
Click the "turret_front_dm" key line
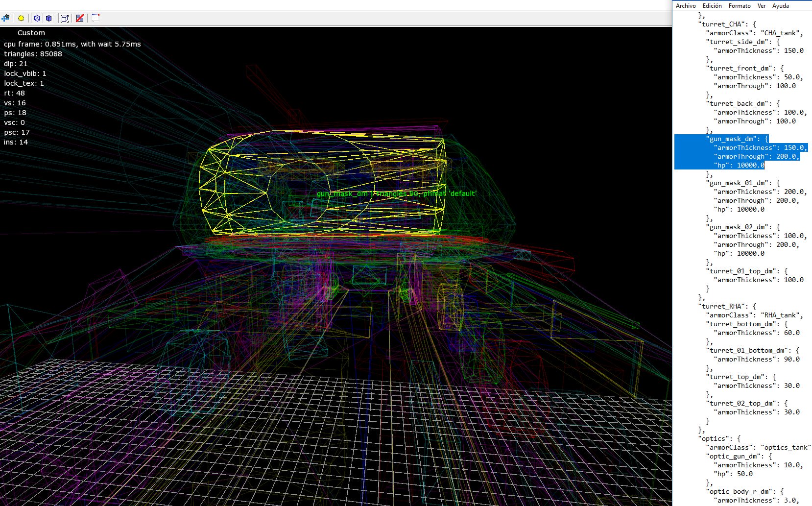coord(745,68)
